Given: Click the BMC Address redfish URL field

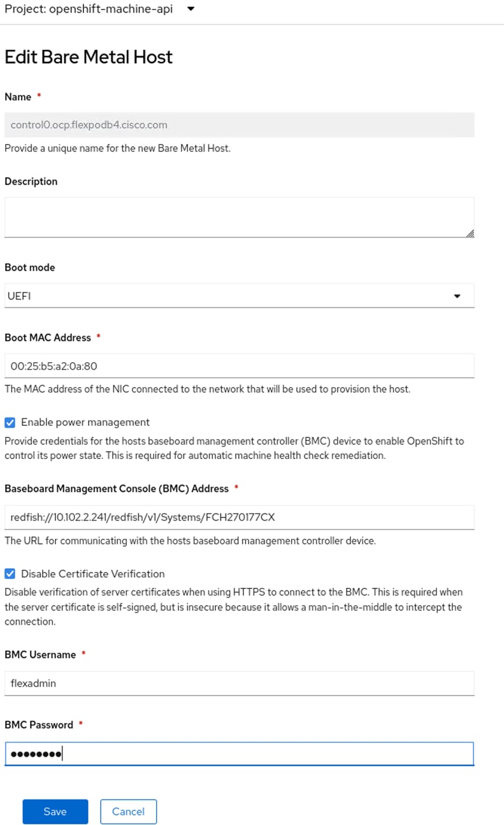Looking at the screenshot, I should click(x=240, y=517).
